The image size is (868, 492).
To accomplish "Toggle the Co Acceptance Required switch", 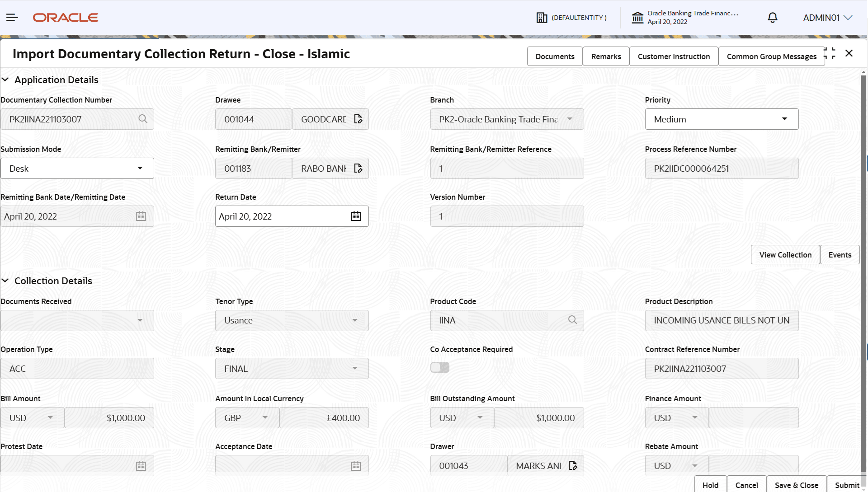I will 439,368.
